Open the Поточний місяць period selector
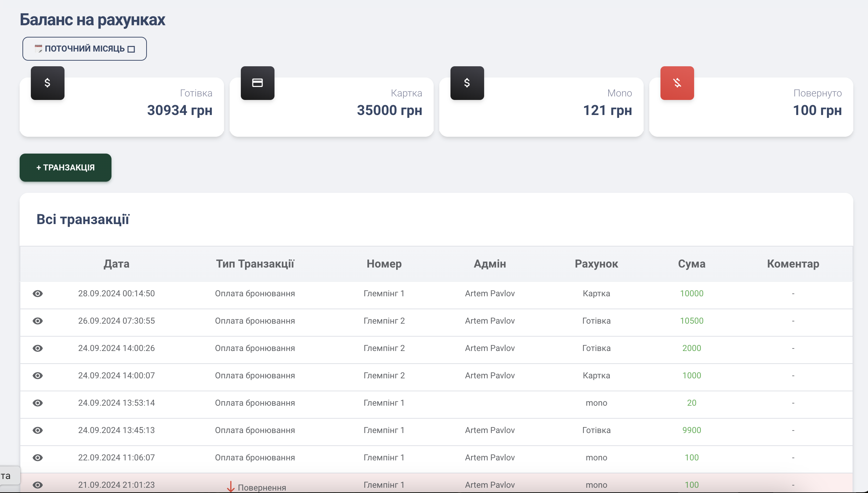The image size is (868, 493). point(84,49)
